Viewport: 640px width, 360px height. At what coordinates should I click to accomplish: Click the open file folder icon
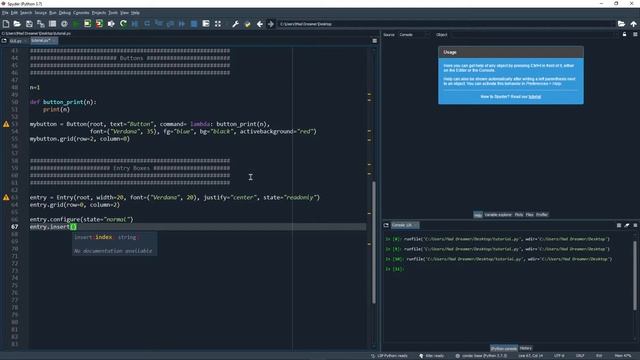[x=17, y=24]
